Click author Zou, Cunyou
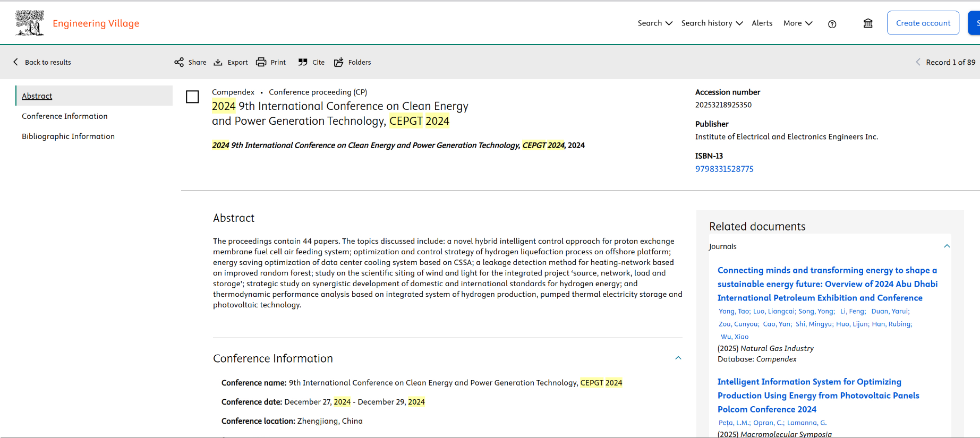The height and width of the screenshot is (438, 980). (x=739, y=324)
